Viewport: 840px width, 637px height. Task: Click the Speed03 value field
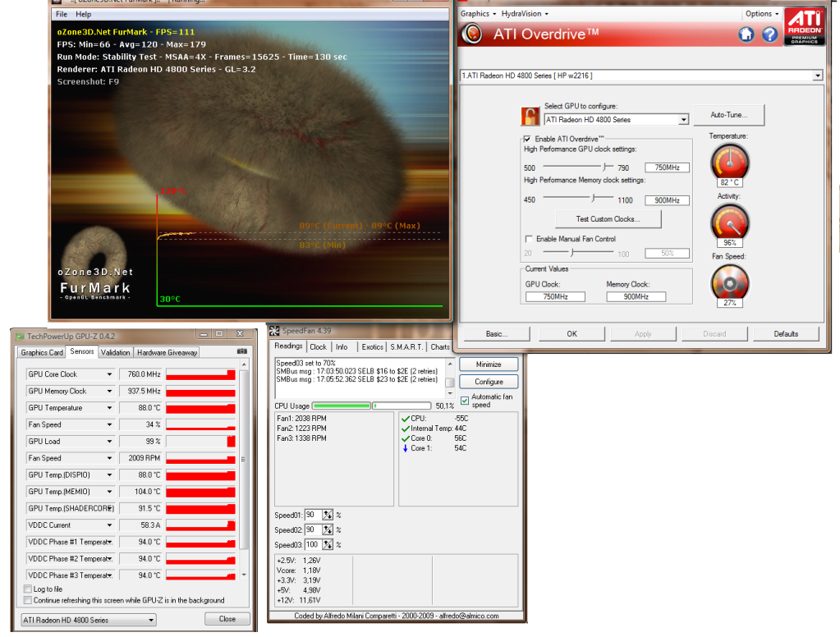pos(314,545)
